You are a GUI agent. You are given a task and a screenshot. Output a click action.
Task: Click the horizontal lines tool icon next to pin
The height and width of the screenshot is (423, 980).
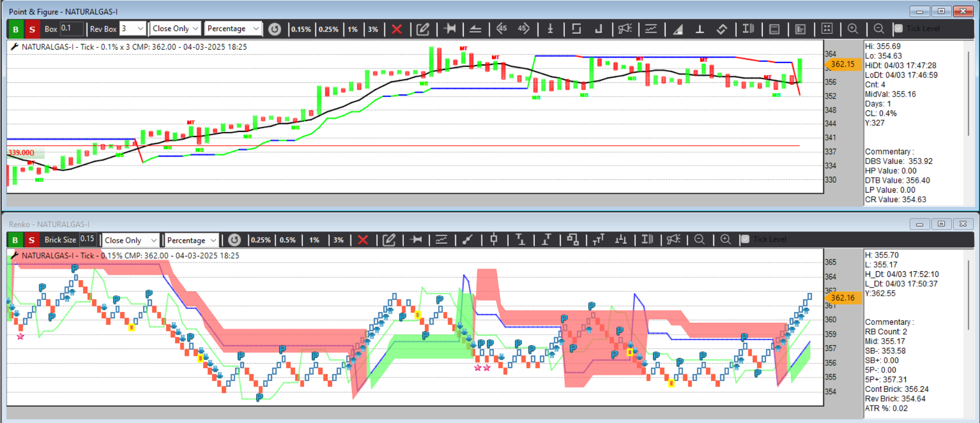point(475,29)
